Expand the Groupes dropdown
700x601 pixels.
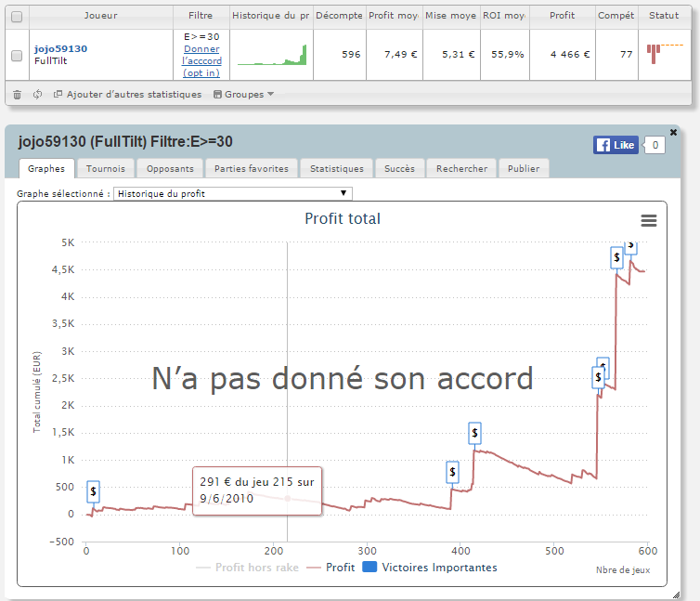[x=244, y=94]
